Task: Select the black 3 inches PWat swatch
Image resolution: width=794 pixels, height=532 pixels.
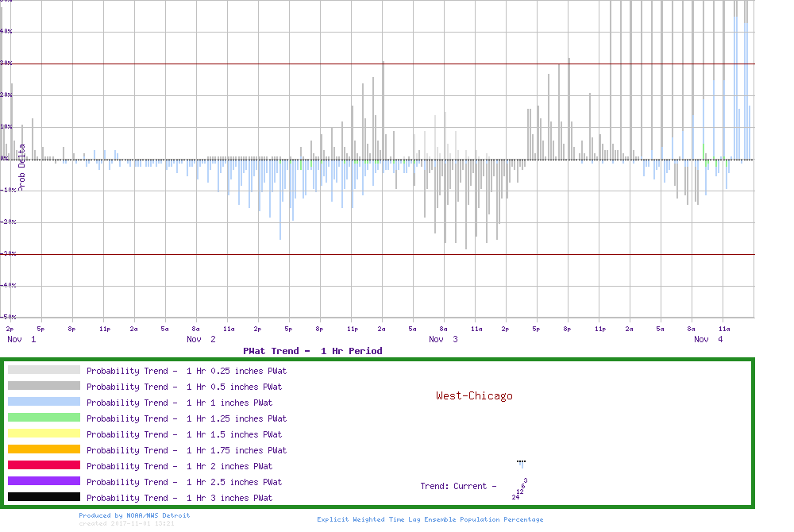Action: [x=44, y=497]
